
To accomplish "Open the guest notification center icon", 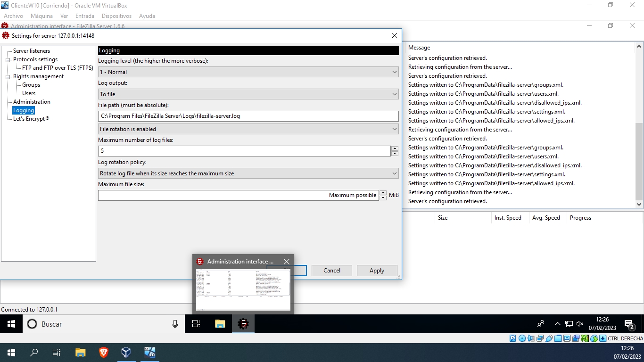I will pyautogui.click(x=629, y=324).
